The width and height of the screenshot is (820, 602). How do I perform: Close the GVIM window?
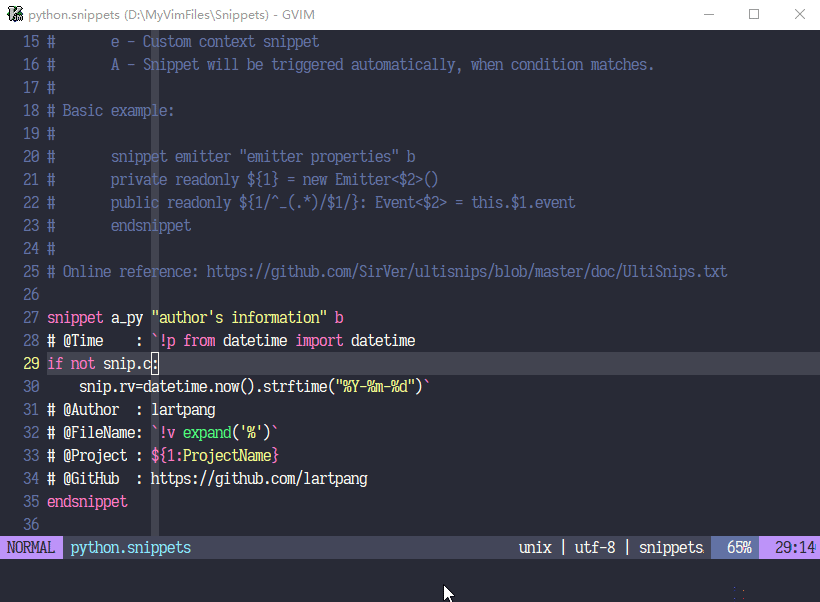tap(800, 14)
